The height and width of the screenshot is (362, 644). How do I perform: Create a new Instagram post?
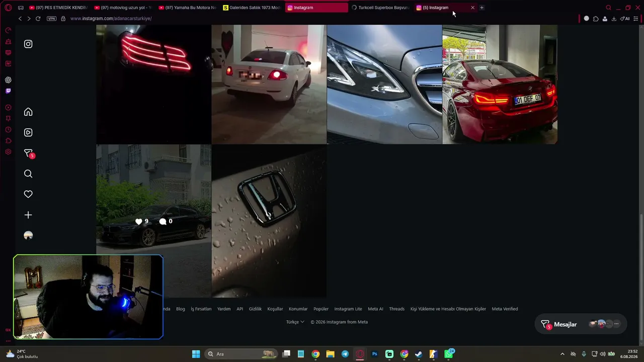tap(28, 215)
